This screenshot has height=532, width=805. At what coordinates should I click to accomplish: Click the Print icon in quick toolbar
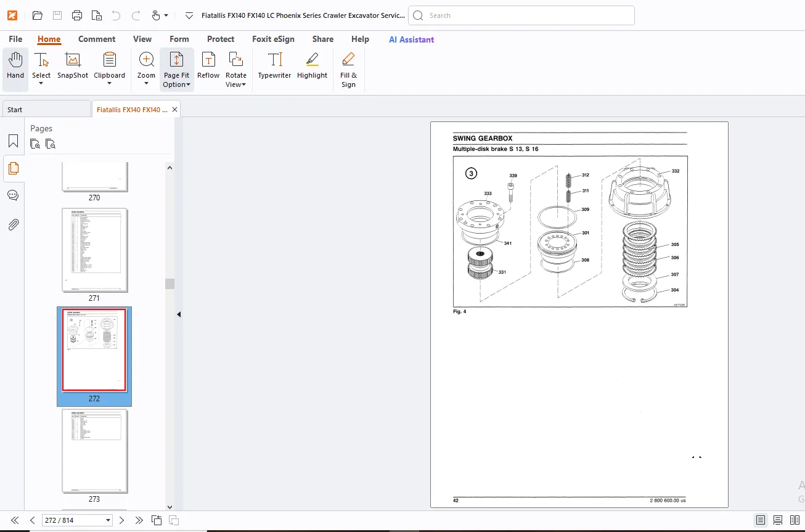[77, 15]
